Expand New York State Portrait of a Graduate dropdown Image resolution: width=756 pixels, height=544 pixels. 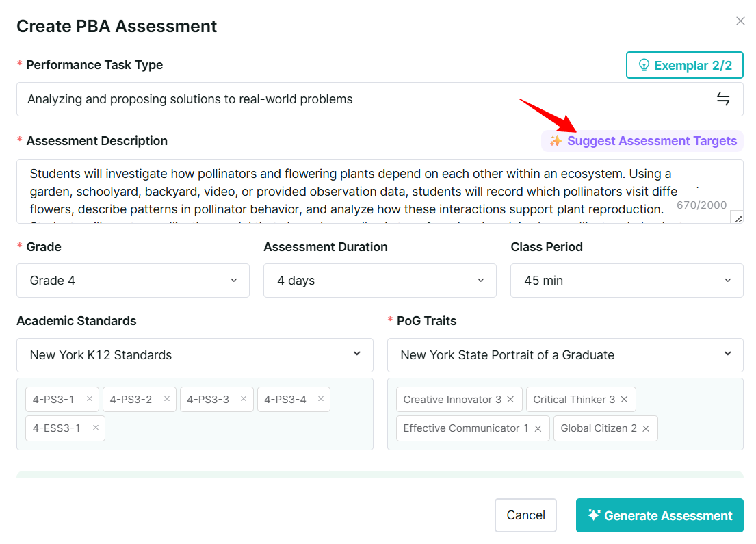[x=565, y=355]
